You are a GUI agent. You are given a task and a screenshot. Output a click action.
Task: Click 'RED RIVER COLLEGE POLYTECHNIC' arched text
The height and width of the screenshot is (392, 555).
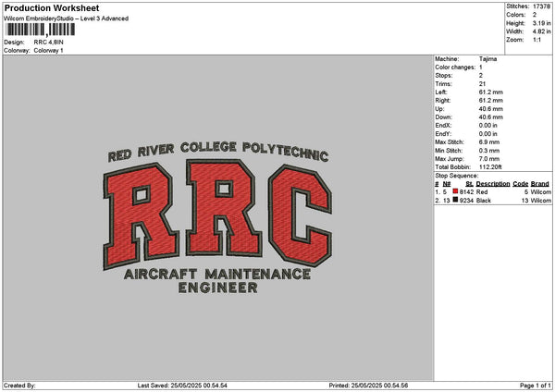click(x=218, y=152)
